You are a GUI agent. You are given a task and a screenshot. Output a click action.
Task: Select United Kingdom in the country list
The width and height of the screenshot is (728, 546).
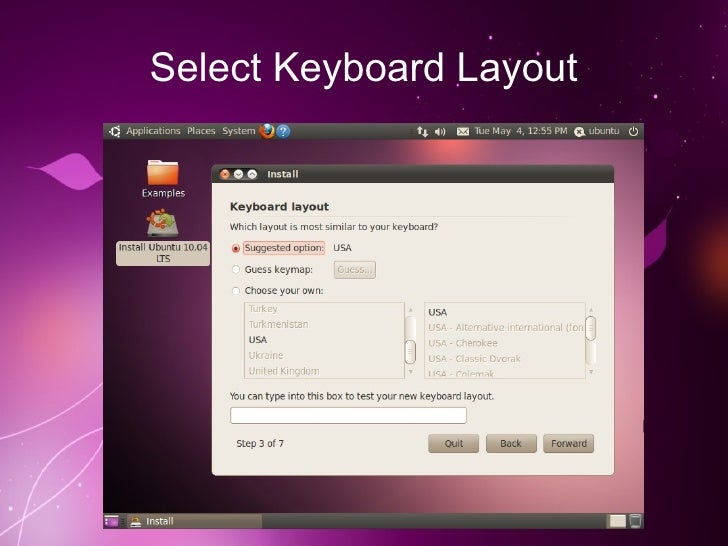pos(325,371)
